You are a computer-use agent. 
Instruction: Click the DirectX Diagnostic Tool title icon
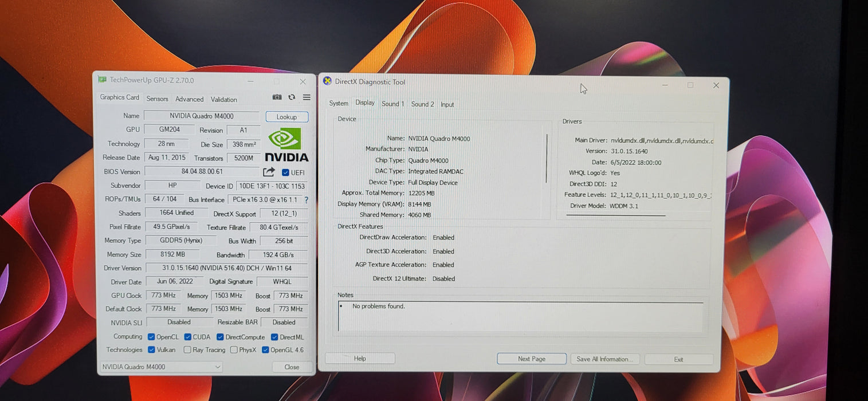click(328, 81)
